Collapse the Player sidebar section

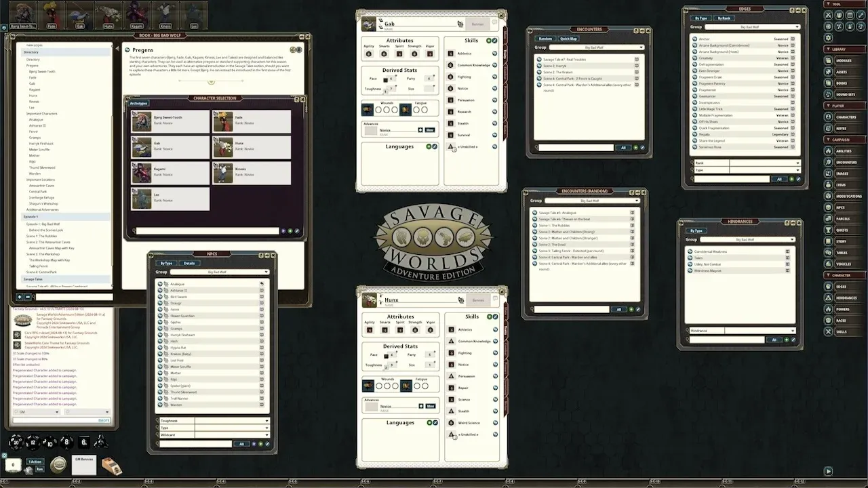845,106
